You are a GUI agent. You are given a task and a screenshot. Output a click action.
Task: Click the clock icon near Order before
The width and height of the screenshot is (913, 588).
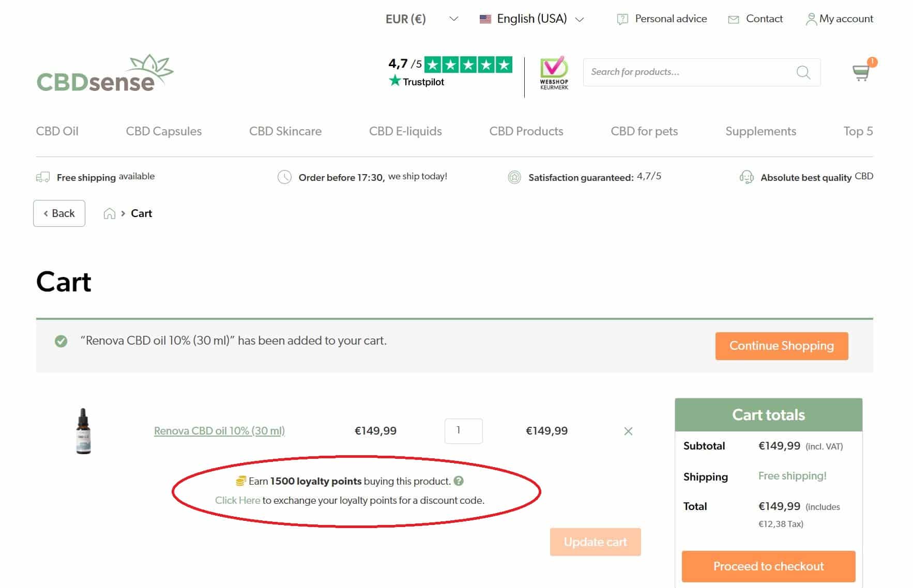pyautogui.click(x=284, y=177)
